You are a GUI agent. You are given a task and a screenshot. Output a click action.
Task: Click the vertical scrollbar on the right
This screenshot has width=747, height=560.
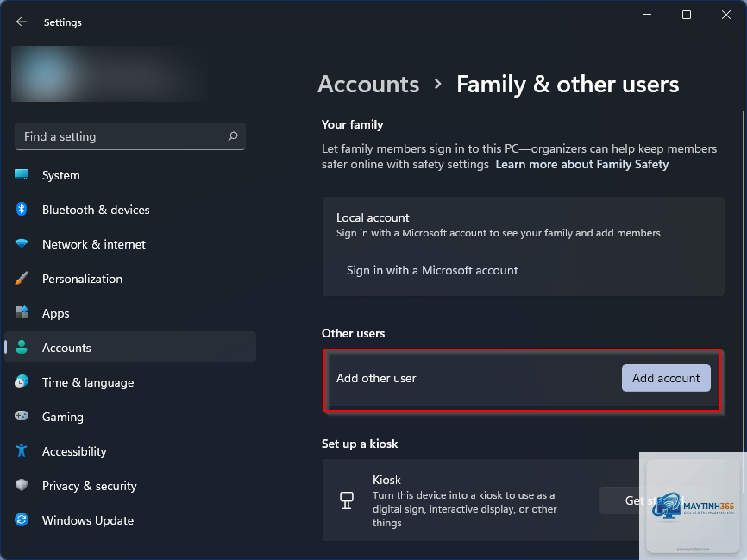point(743,300)
